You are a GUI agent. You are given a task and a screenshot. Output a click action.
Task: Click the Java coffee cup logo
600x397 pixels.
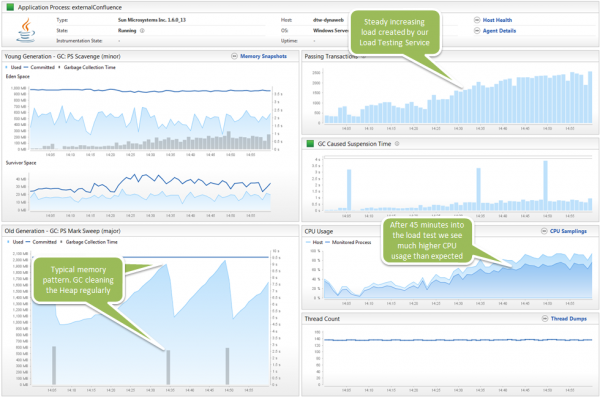coord(26,30)
